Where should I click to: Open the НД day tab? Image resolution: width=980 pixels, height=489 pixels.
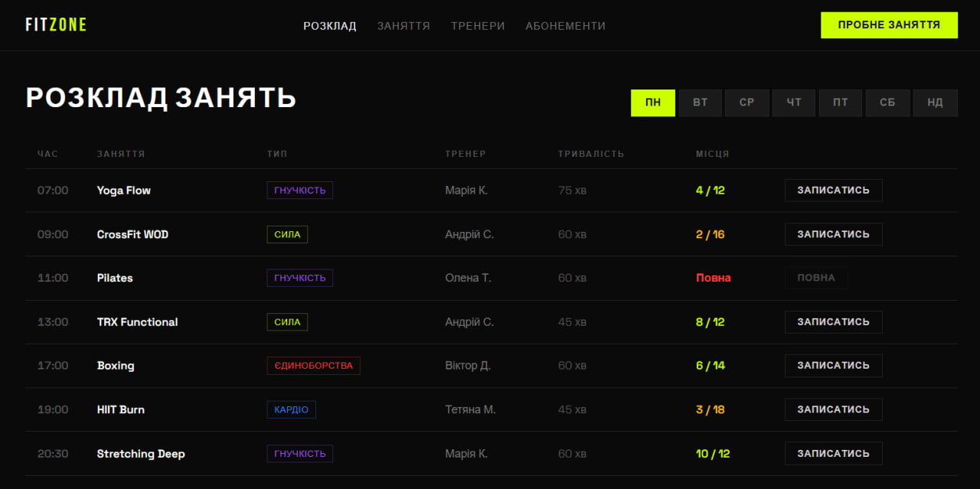click(935, 103)
